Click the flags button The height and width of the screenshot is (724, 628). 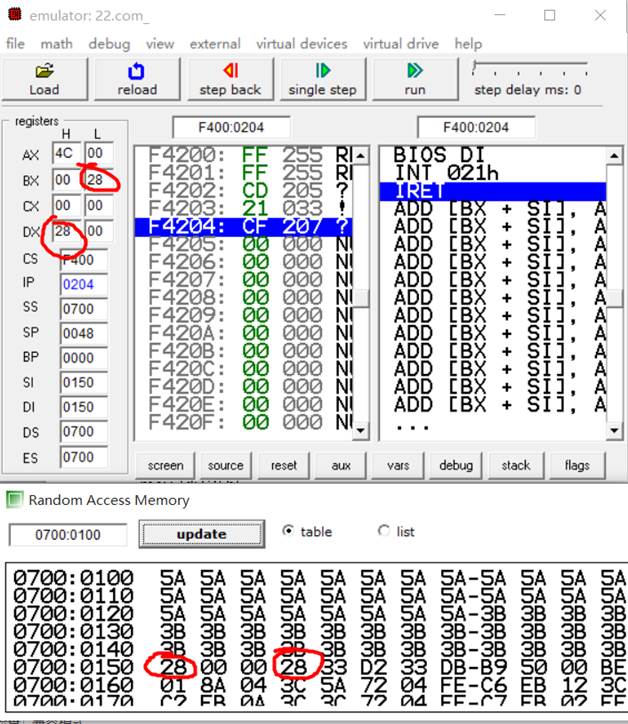(x=577, y=465)
